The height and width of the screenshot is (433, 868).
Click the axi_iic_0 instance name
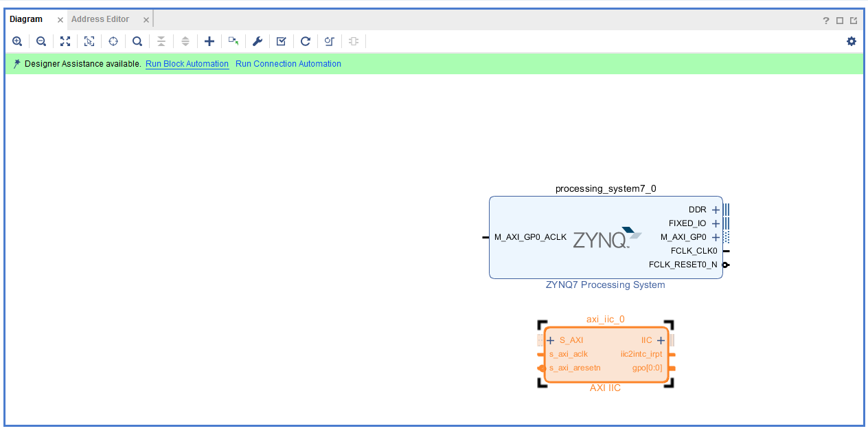pyautogui.click(x=606, y=319)
